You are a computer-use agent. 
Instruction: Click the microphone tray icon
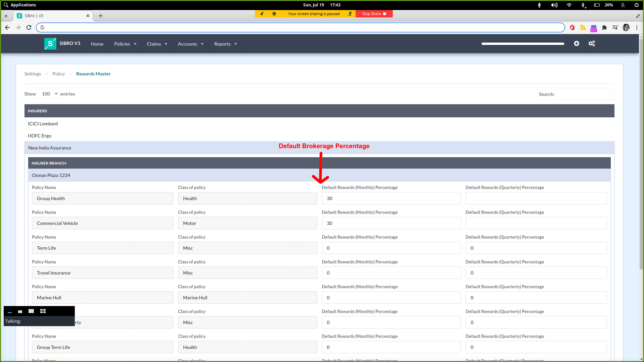coord(539,5)
